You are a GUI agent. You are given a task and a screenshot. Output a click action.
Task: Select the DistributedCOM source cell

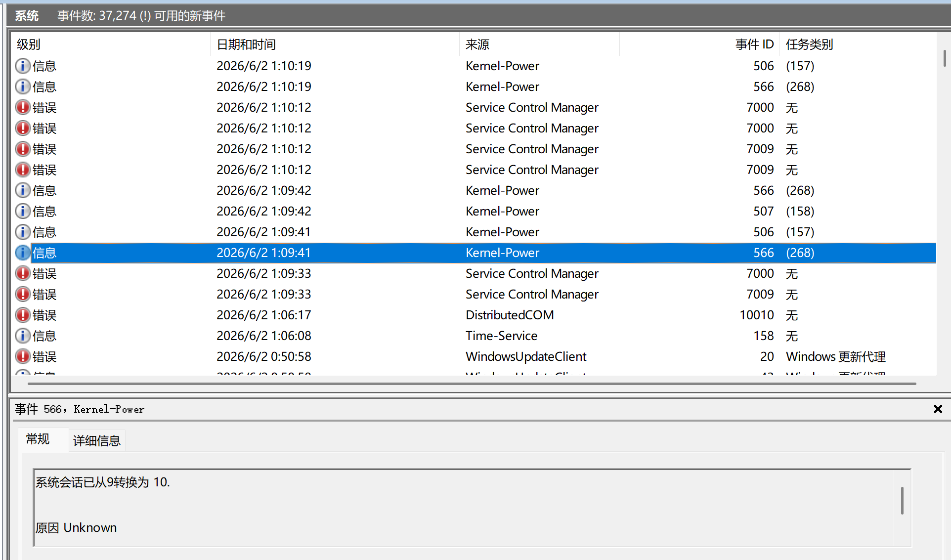(x=510, y=315)
